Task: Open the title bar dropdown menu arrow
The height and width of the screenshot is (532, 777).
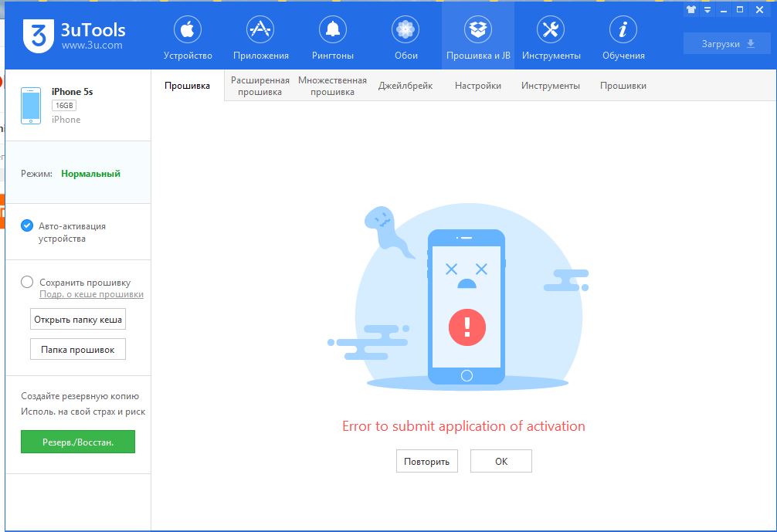Action: (707, 9)
